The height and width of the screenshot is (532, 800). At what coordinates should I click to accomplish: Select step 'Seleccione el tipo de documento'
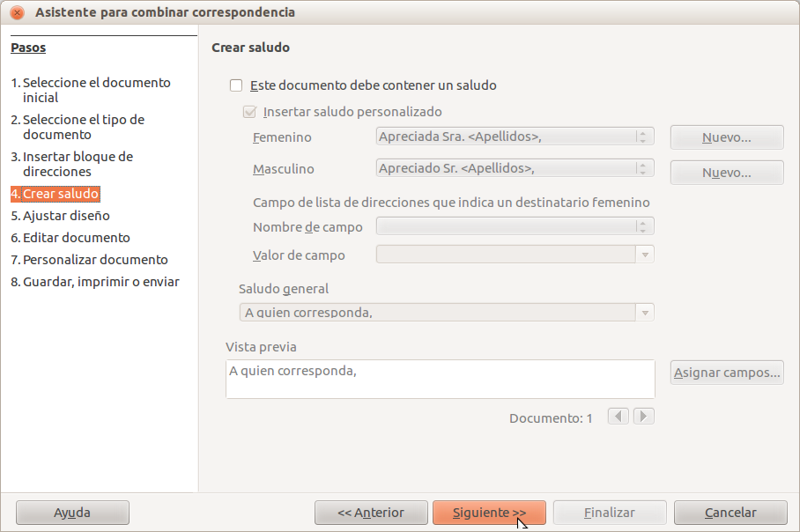83,127
